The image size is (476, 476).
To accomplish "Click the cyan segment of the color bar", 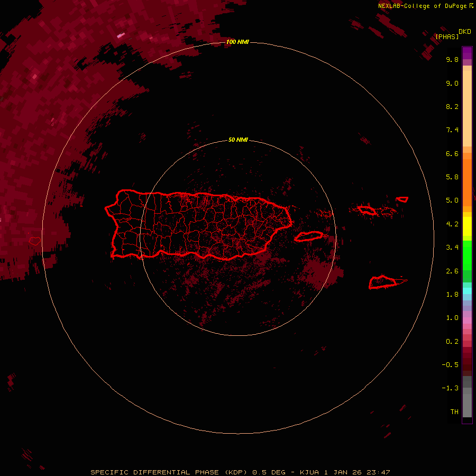I will click(x=467, y=291).
